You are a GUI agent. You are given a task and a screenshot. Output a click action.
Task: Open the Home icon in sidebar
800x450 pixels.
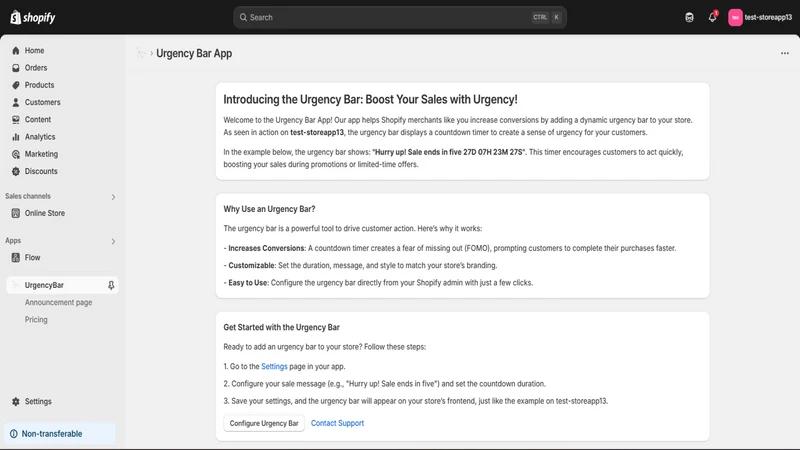click(x=16, y=51)
